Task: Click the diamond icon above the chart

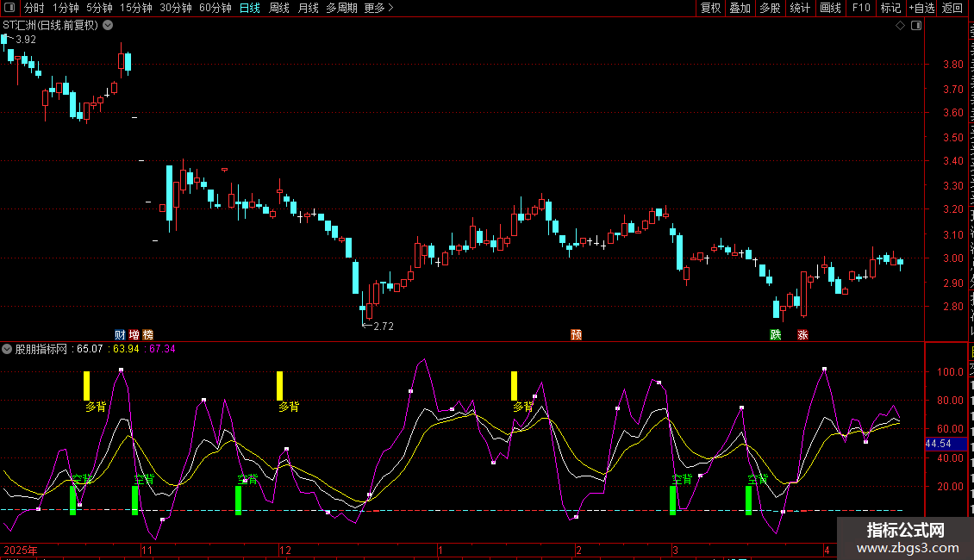Action: [900, 26]
